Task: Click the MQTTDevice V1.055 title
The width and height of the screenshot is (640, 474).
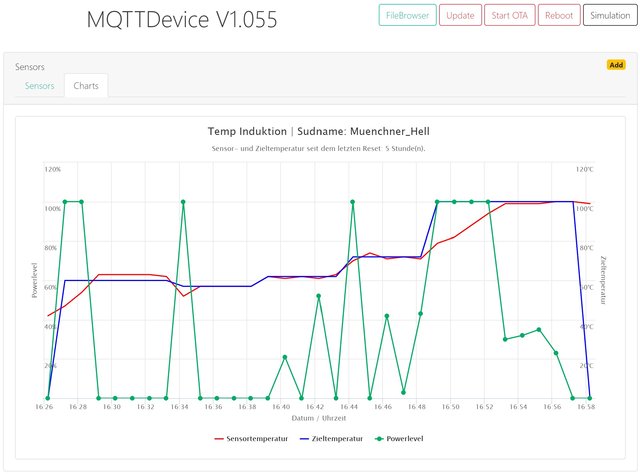Action: click(182, 19)
